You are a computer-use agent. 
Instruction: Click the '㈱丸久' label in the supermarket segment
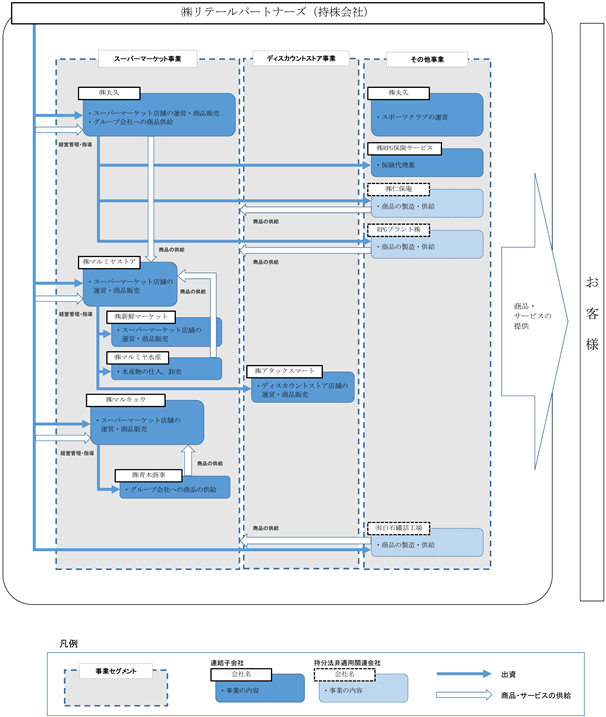click(109, 93)
